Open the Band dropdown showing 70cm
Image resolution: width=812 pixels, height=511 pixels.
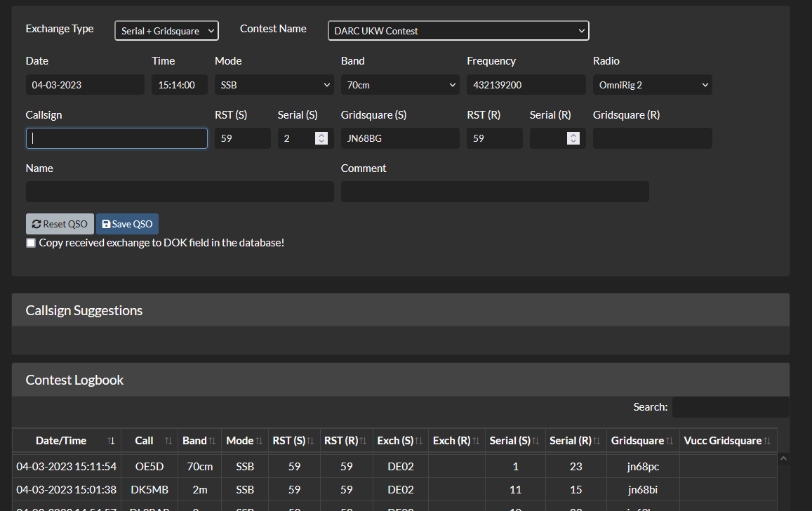pos(400,84)
